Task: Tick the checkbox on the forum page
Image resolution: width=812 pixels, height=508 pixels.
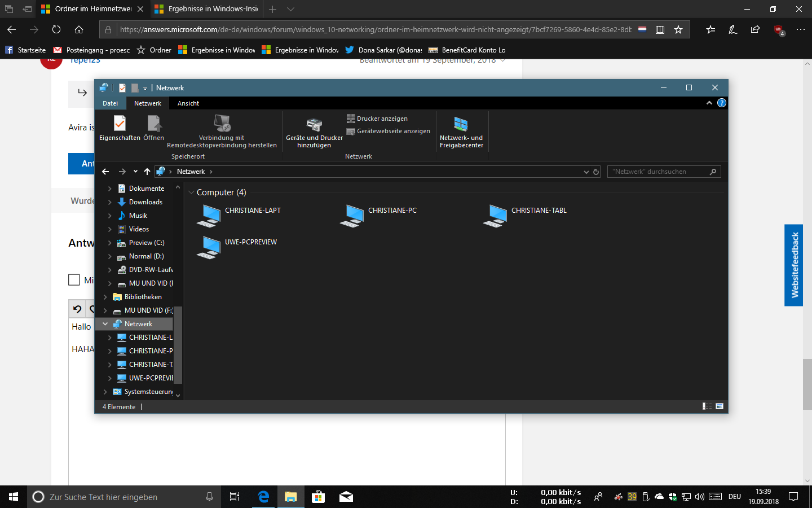Action: pos(74,279)
